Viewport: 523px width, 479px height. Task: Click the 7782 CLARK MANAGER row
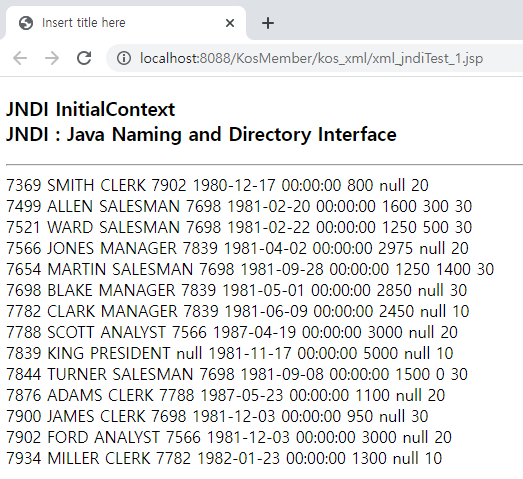point(238,311)
